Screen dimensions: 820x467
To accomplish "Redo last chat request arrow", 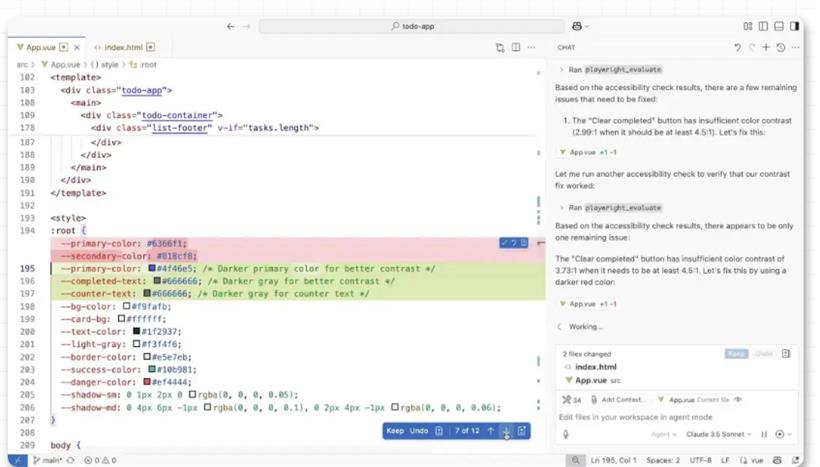I will [751, 48].
